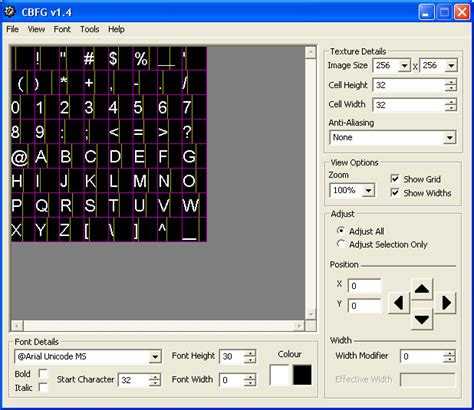Click the right arrow position button
The height and width of the screenshot is (410, 474).
pos(446,303)
